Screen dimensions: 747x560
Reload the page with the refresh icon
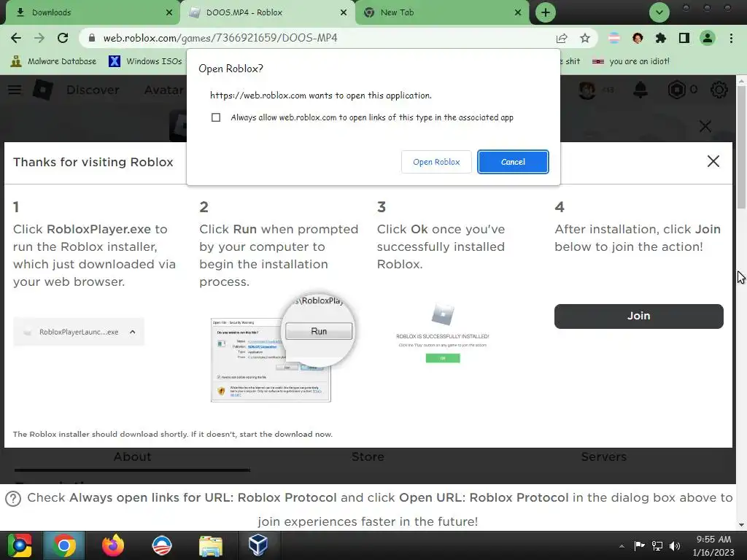[63, 38]
